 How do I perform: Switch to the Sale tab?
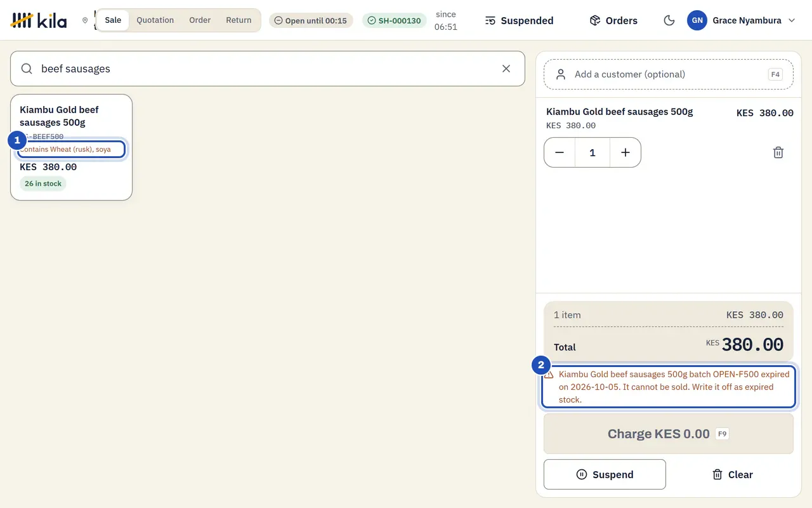(113, 20)
